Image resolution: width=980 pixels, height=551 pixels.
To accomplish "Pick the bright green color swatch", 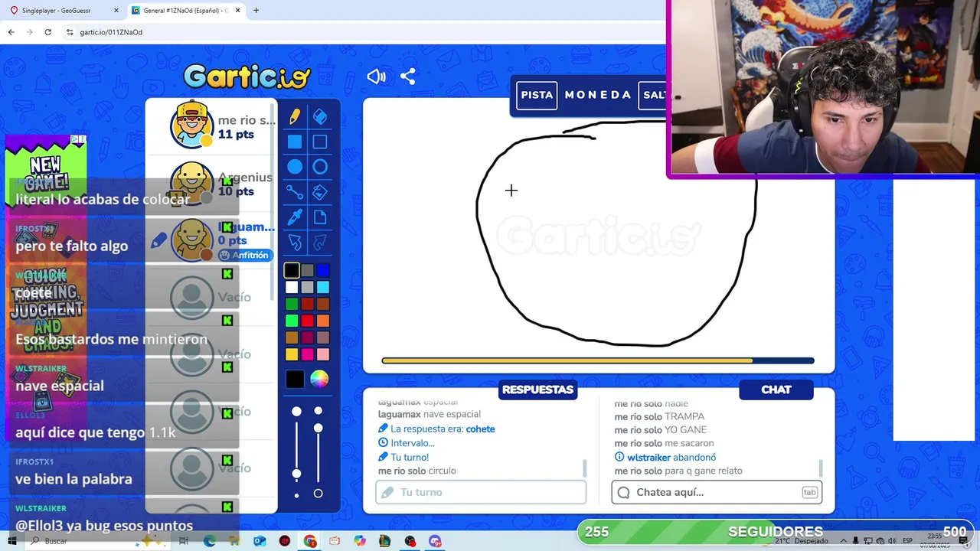I will tap(292, 321).
